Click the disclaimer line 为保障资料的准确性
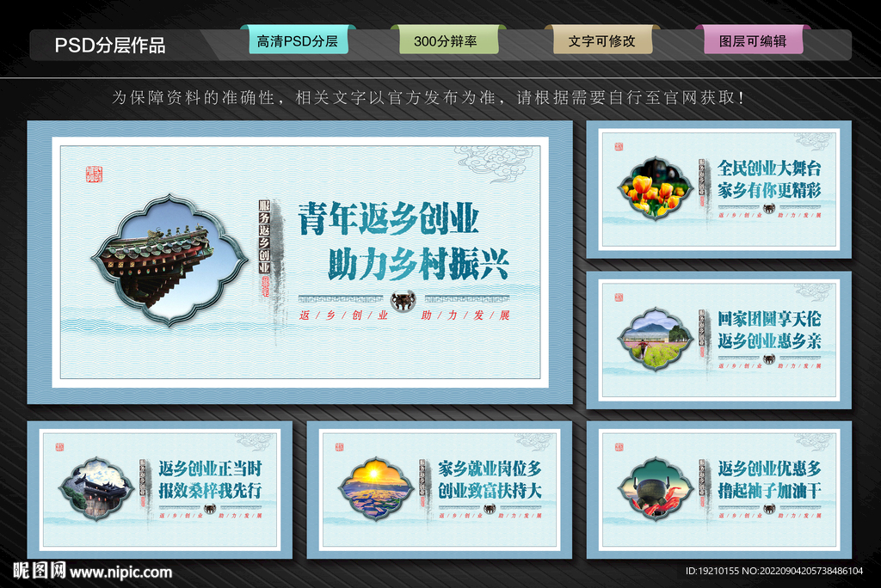881x588 pixels. click(428, 98)
